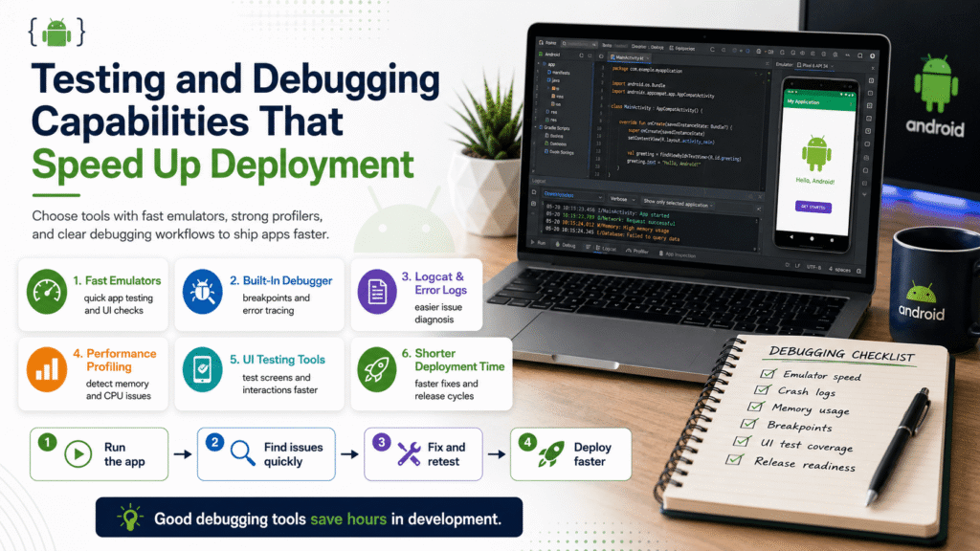Toggle the Memory usage checkbox on the notebook

(756, 407)
